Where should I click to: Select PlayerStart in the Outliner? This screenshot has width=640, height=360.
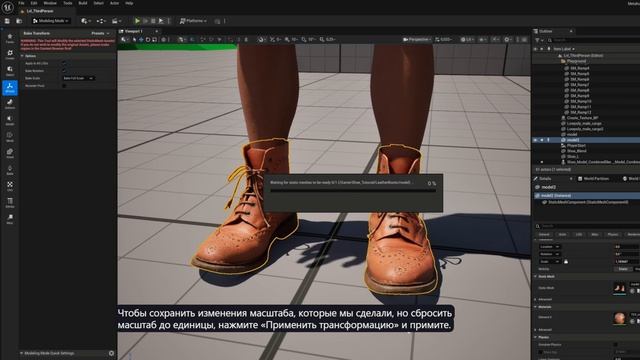pos(576,145)
